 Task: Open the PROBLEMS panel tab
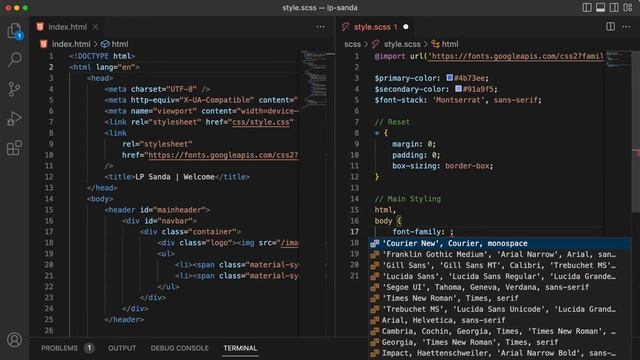[x=59, y=348]
